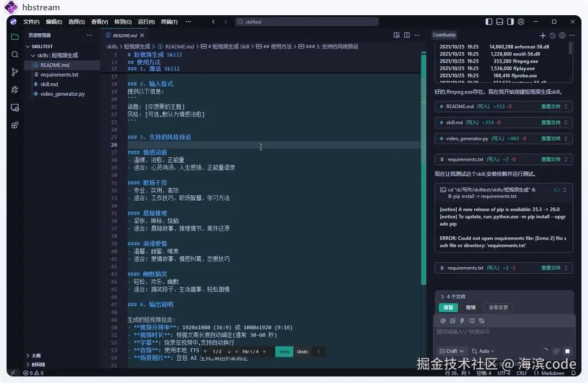This screenshot has height=383, width=588.
Task: Open the Source Control view
Action: 15,72
